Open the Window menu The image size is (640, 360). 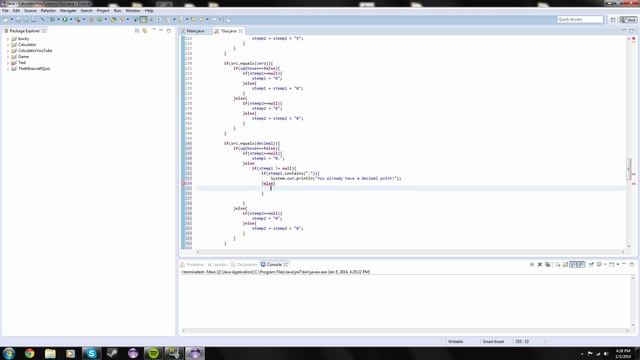click(133, 11)
